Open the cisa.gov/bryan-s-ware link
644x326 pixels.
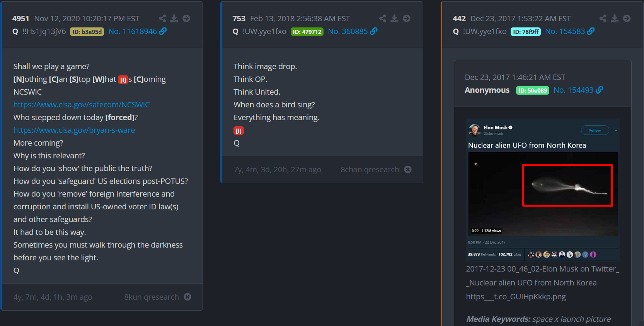pos(74,130)
